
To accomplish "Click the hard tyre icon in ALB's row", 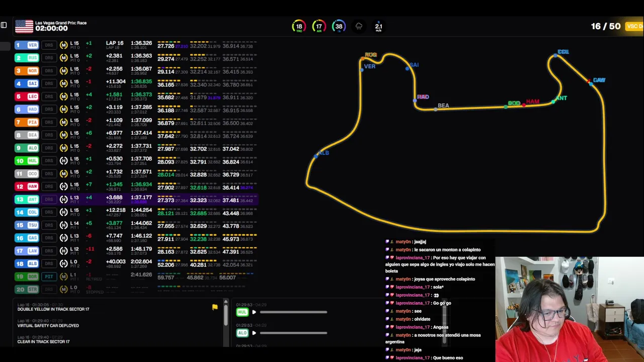I will 63,263.
